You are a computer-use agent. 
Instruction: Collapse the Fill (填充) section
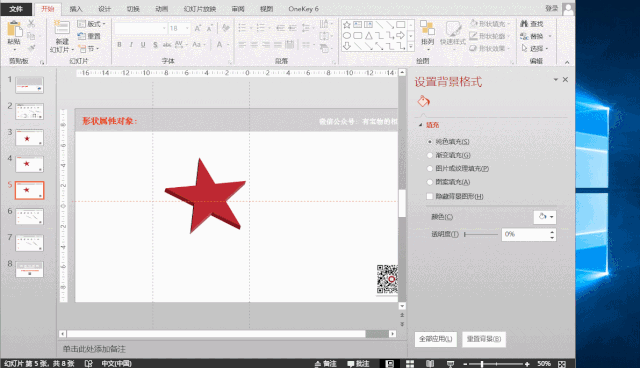(420, 125)
